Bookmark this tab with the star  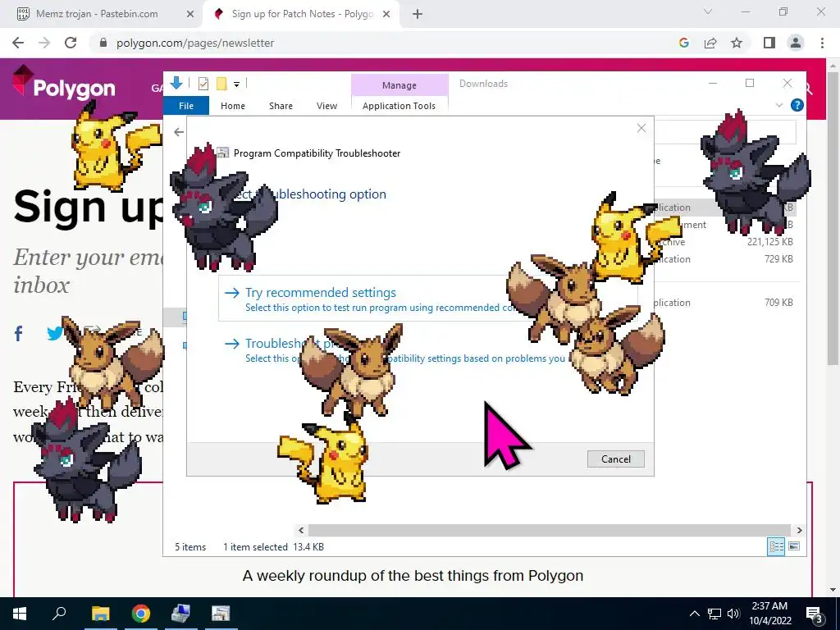click(x=737, y=43)
